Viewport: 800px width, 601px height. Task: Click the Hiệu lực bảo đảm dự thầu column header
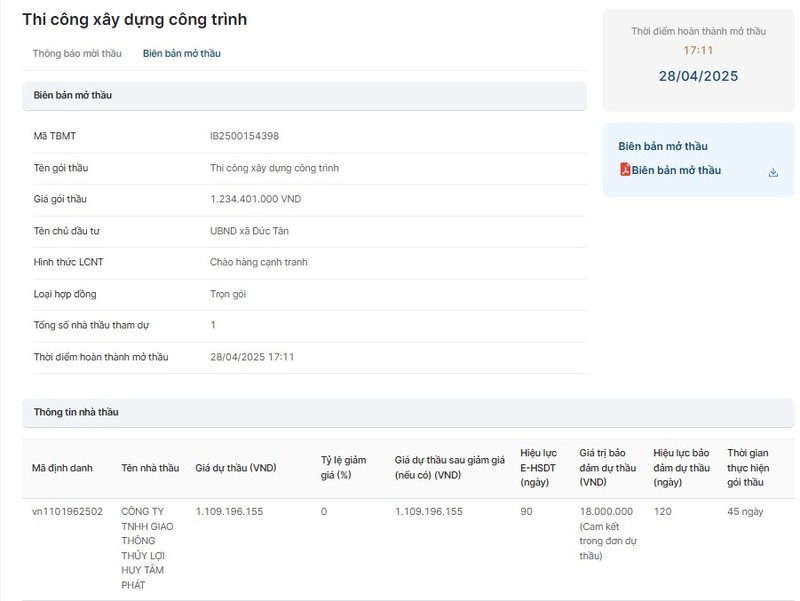pos(681,467)
